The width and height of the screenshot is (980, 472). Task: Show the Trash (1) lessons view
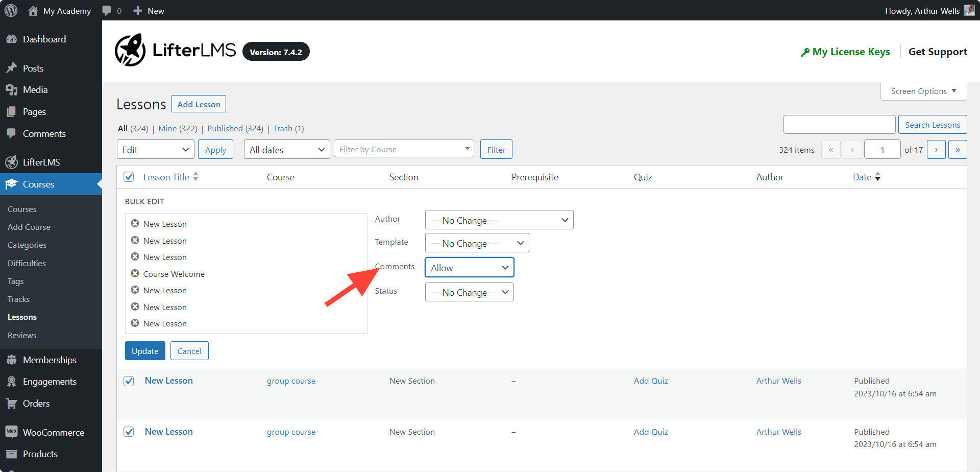point(288,129)
